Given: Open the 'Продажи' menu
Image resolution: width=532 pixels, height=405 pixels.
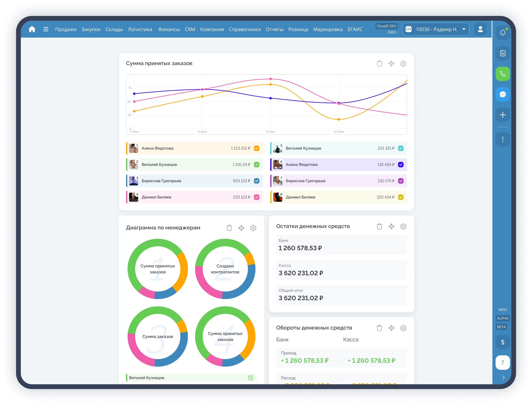Looking at the screenshot, I should point(66,29).
